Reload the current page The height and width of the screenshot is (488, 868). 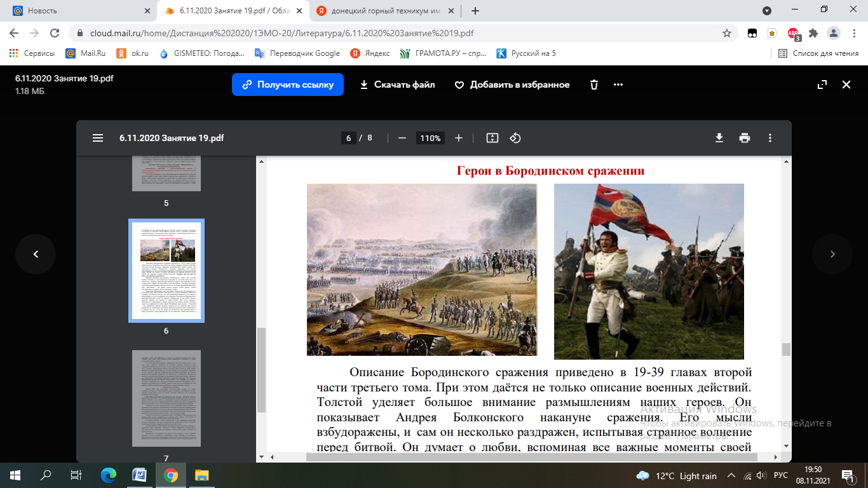click(x=55, y=33)
